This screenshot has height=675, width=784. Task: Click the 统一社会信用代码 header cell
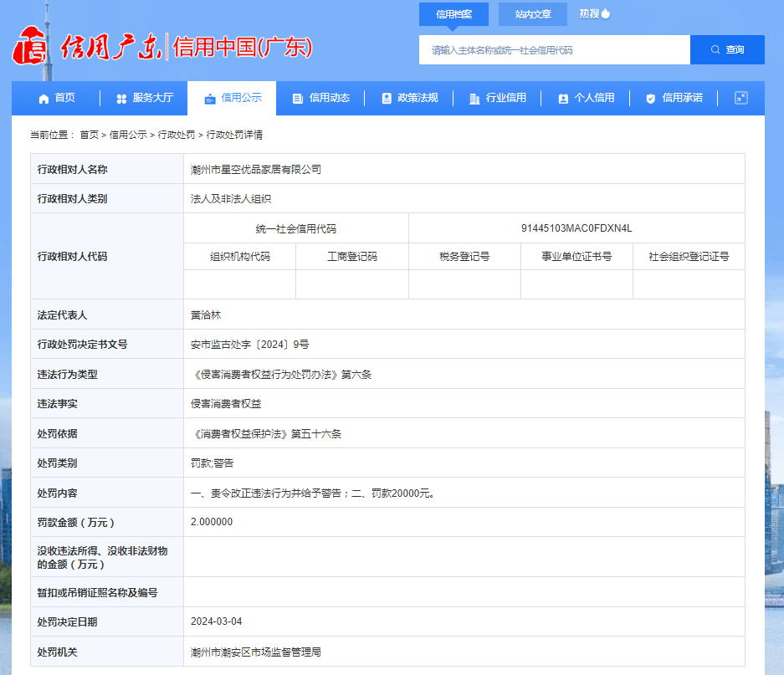coord(296,229)
